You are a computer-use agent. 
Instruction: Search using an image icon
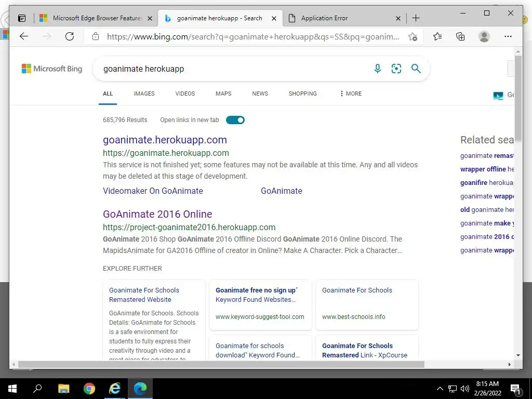pyautogui.click(x=396, y=69)
